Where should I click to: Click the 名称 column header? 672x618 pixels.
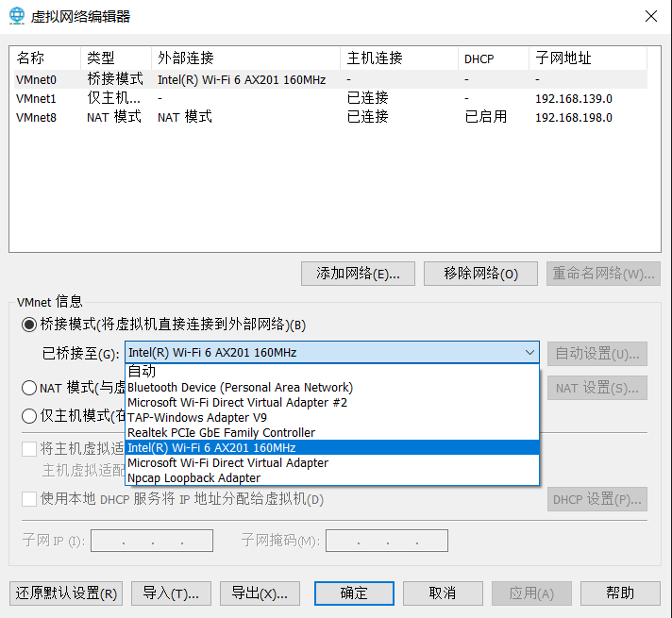tap(47, 58)
